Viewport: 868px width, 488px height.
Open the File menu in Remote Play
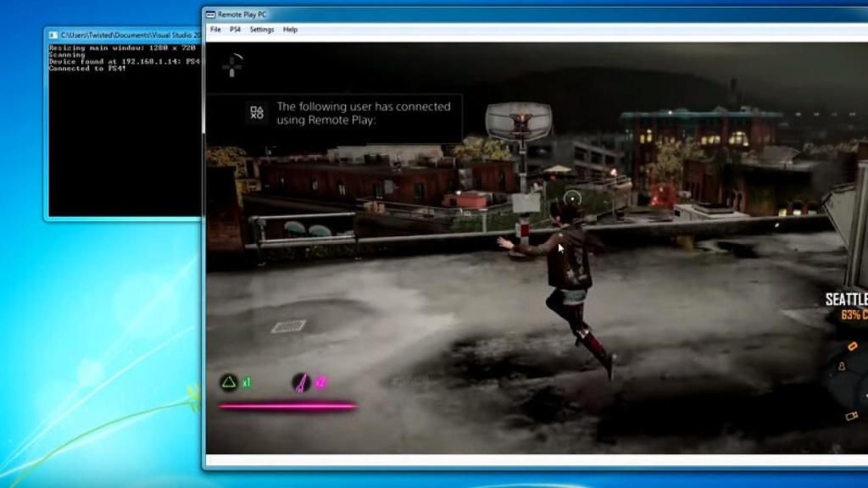[x=214, y=30]
